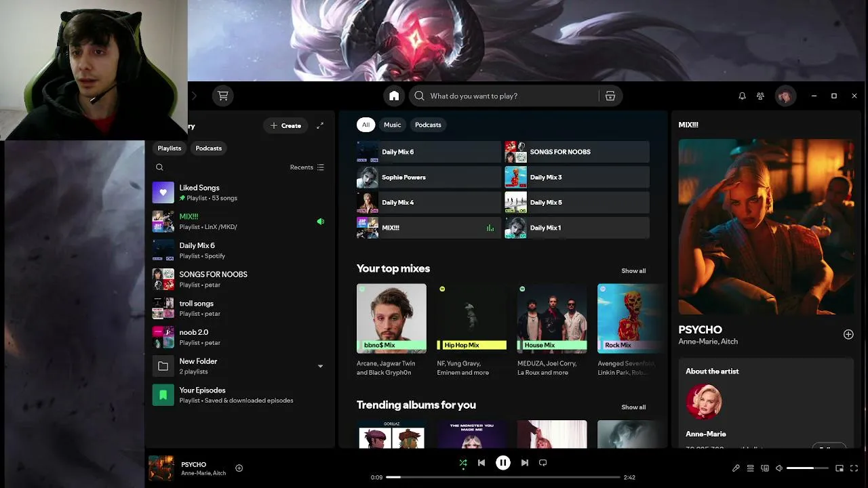
Task: Show all trending albums
Action: (x=633, y=407)
